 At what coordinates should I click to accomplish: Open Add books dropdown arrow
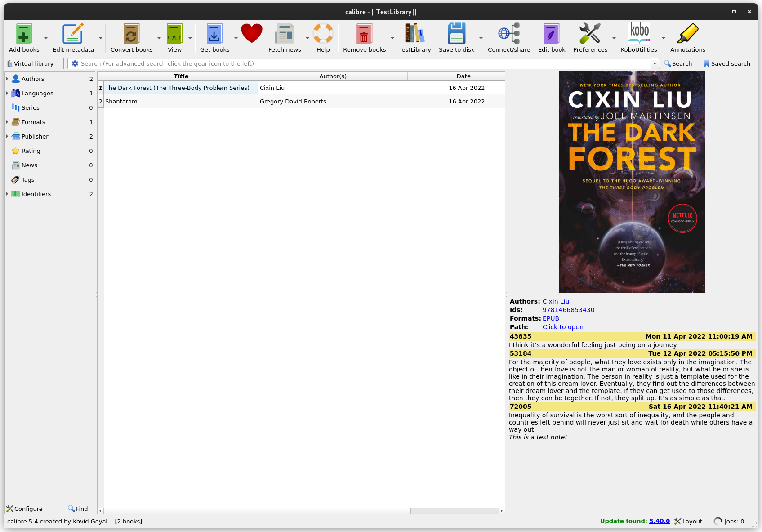(x=45, y=38)
